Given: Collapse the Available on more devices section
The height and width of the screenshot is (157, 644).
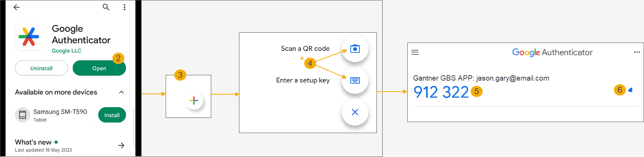Looking at the screenshot, I should [121, 92].
